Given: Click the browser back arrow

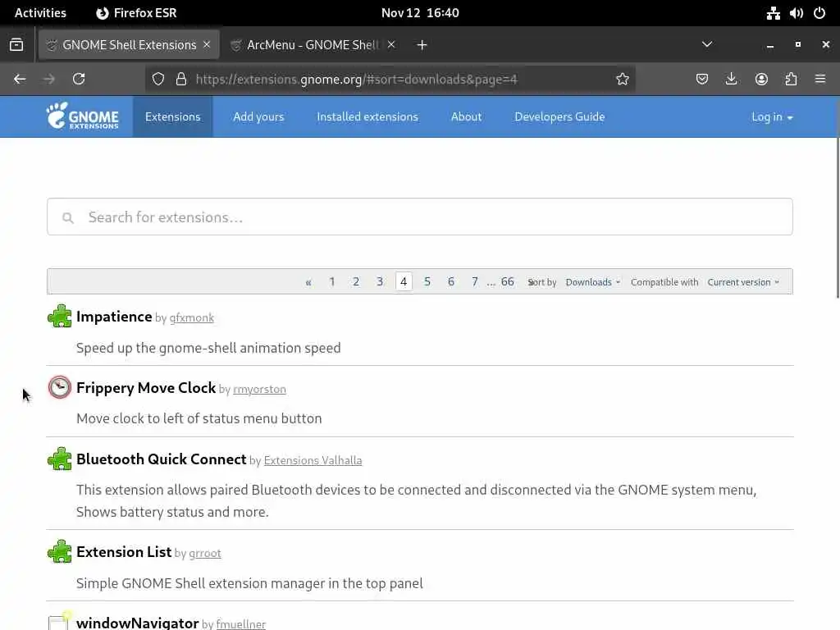Looking at the screenshot, I should (x=20, y=80).
